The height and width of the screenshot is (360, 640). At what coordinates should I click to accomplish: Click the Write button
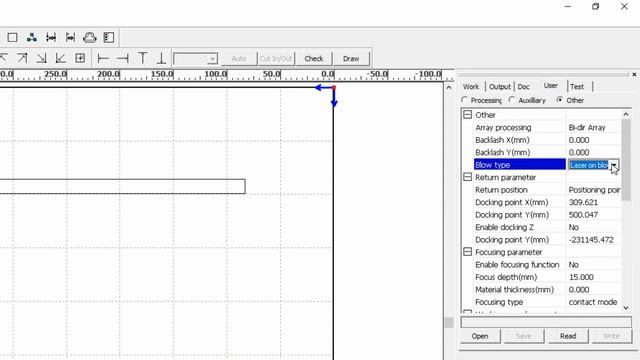[611, 336]
